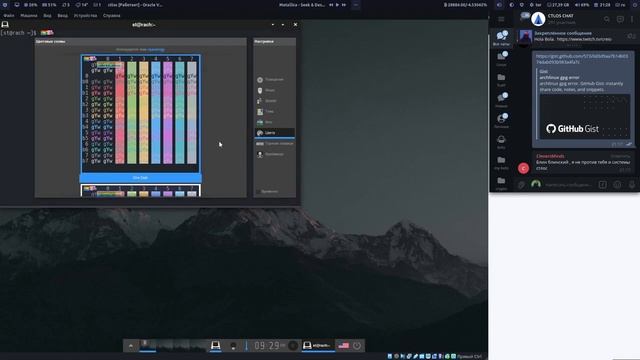
Task: Open the Фон background settings section
Action: click(274, 122)
